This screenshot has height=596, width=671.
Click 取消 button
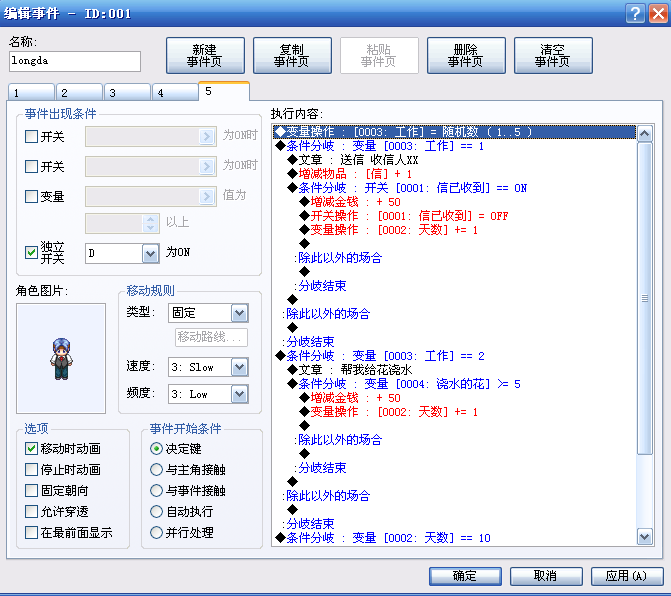(x=546, y=576)
